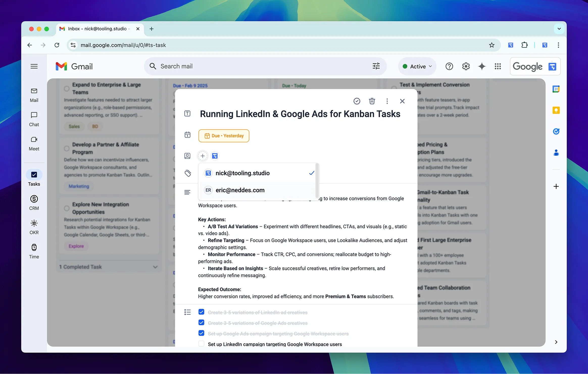588x374 pixels.
Task: Click the Search mail field
Action: pos(265,66)
